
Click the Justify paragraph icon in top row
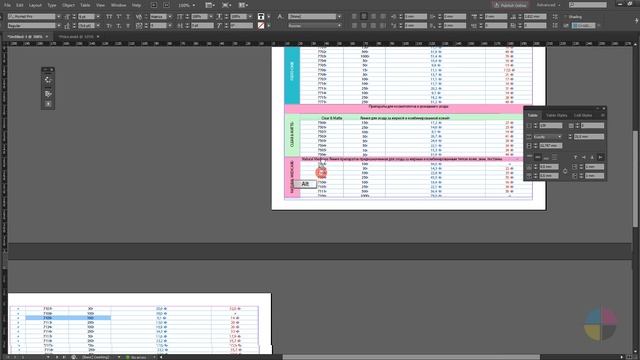coord(383,17)
